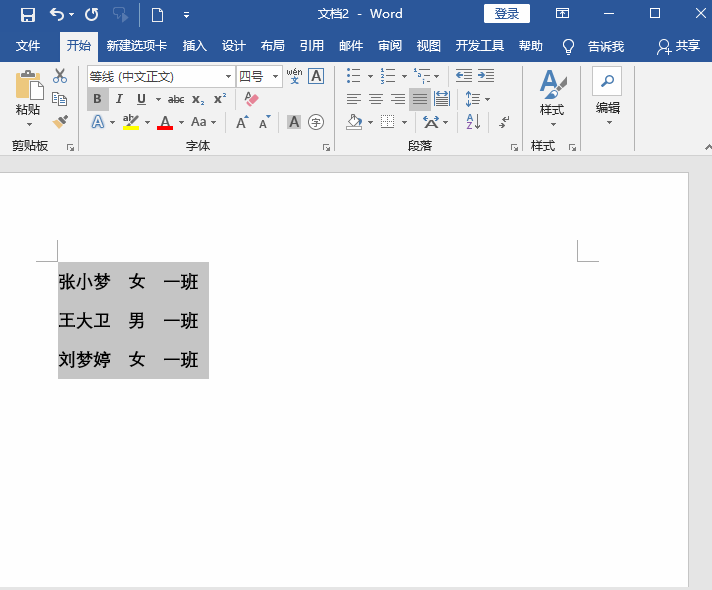
Task: Toggle superscript formatting
Action: click(x=220, y=99)
